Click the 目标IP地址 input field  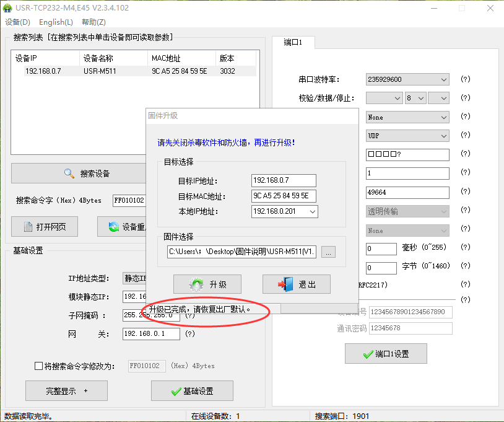tap(284, 180)
